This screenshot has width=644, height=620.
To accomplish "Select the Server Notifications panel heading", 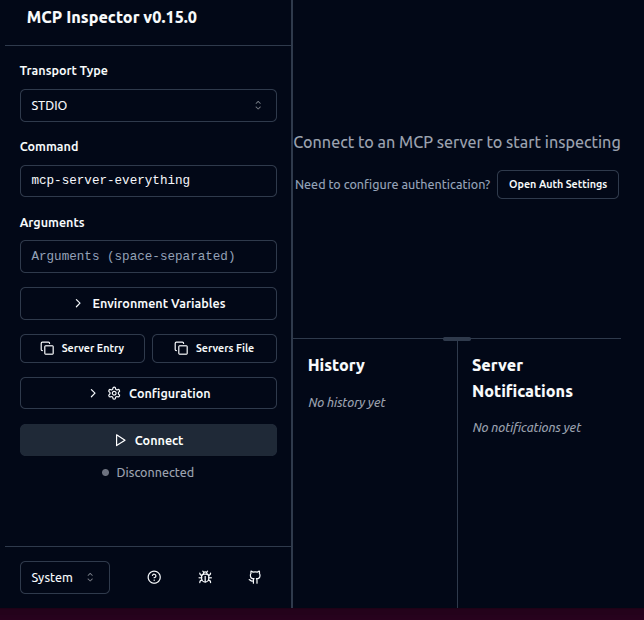I will point(522,378).
